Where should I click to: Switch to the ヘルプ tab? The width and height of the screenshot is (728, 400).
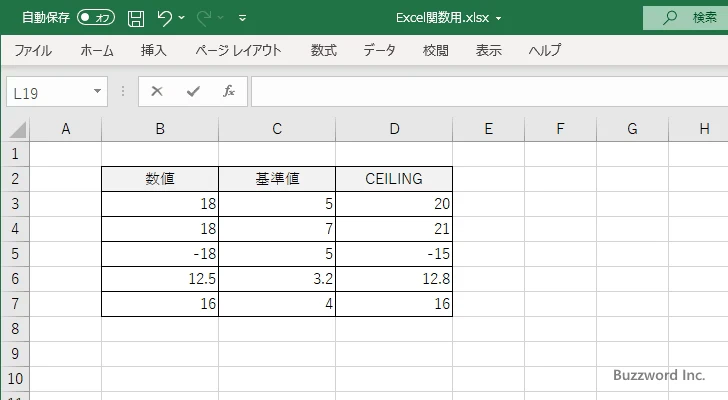pos(545,50)
